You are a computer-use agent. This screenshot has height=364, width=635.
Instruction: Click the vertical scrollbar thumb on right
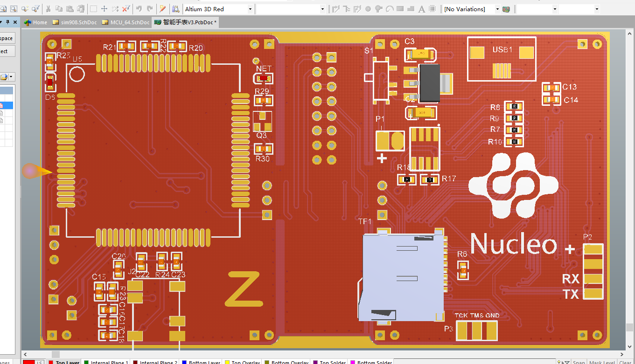pos(630,327)
